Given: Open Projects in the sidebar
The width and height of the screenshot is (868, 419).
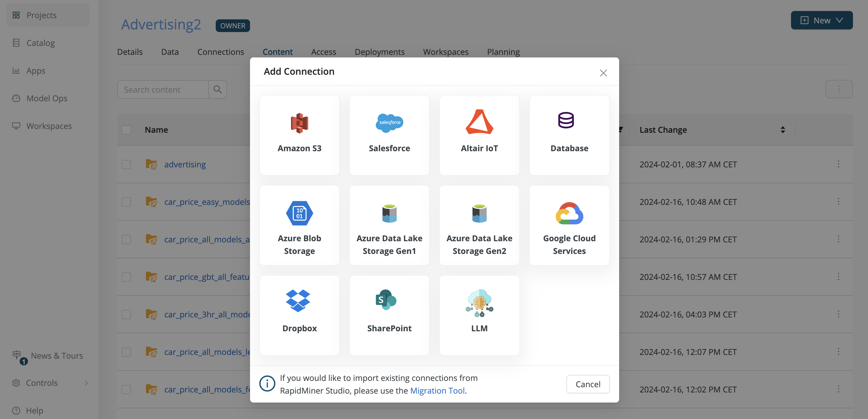Looking at the screenshot, I should click(x=48, y=15).
